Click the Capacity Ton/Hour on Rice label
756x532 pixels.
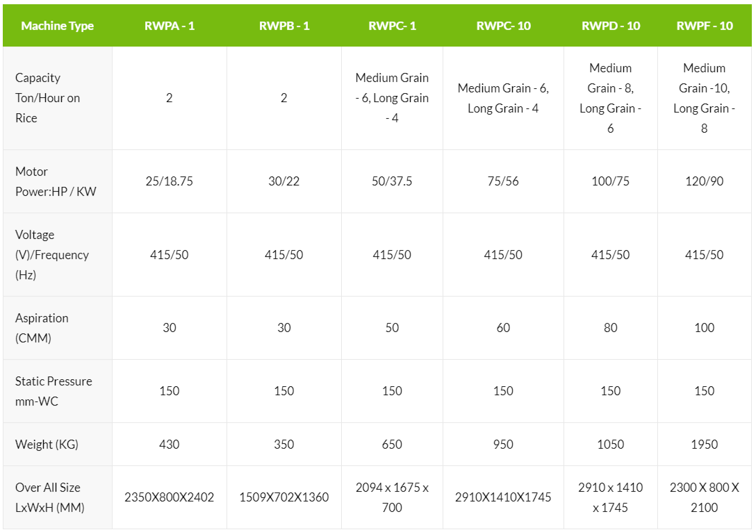pyautogui.click(x=48, y=98)
